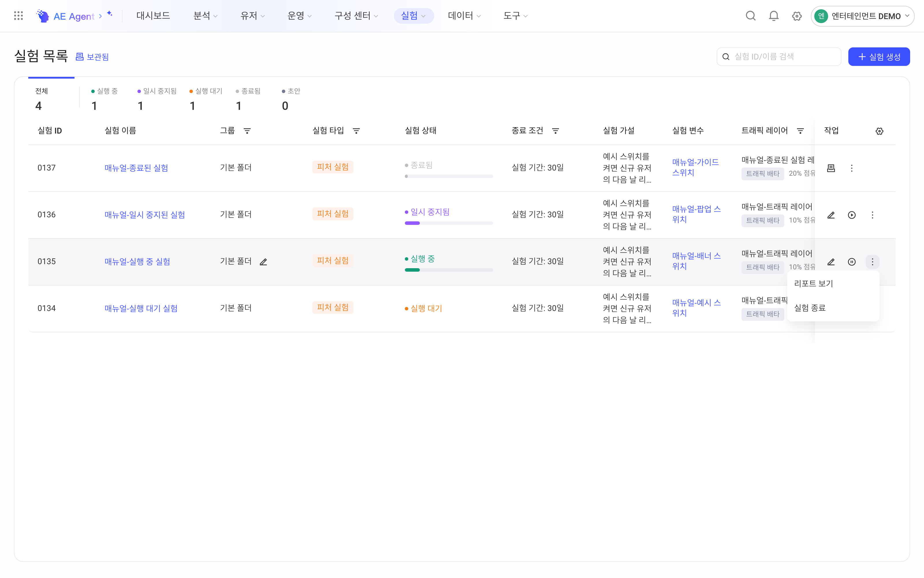Open the 실험 menu in navigation

[413, 16]
